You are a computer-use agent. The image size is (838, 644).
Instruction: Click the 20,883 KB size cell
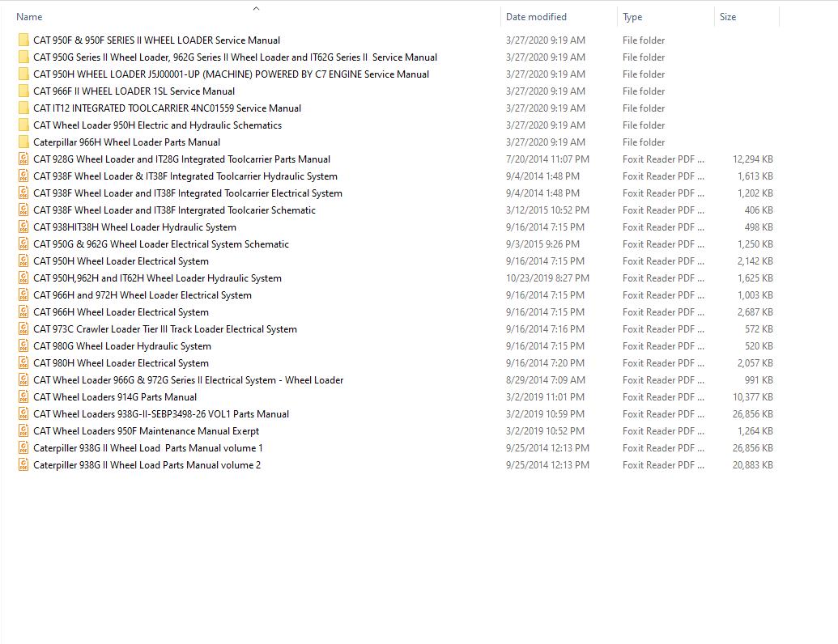pos(752,465)
